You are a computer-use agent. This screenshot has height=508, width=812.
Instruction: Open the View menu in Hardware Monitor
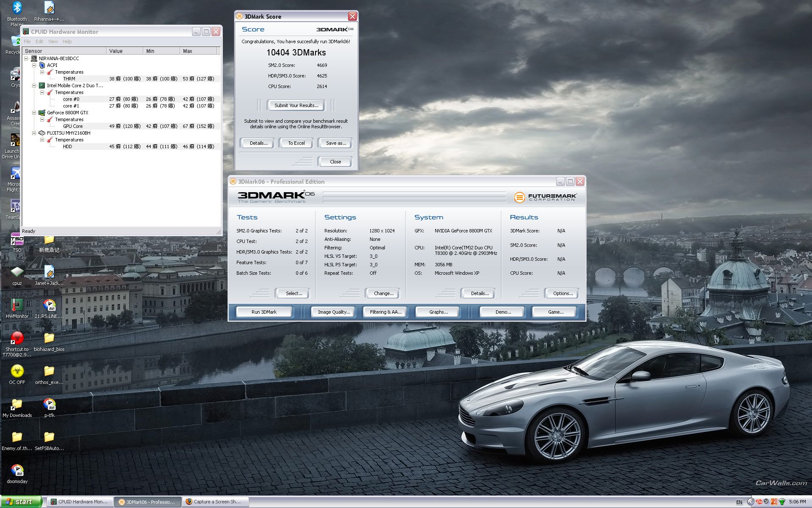click(53, 41)
